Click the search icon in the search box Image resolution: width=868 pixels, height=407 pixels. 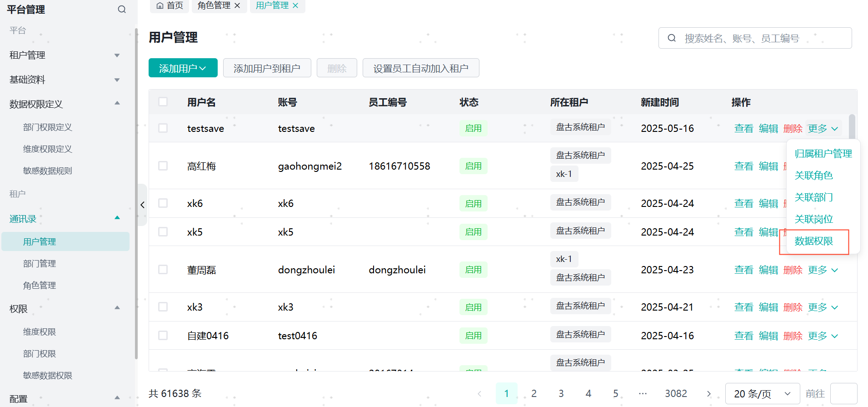pyautogui.click(x=672, y=38)
